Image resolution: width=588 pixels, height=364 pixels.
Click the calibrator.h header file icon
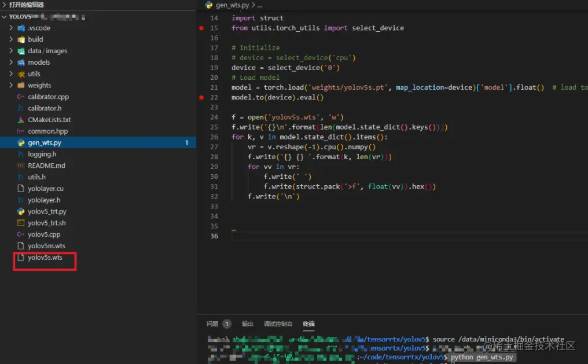pos(21,108)
